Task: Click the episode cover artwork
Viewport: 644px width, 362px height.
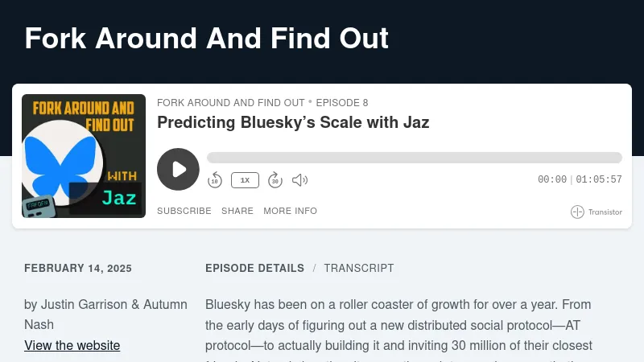Action: click(84, 156)
